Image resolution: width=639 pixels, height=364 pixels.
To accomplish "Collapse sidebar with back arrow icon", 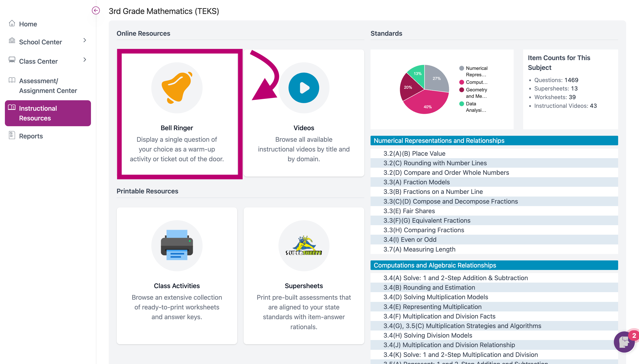I will click(x=96, y=10).
